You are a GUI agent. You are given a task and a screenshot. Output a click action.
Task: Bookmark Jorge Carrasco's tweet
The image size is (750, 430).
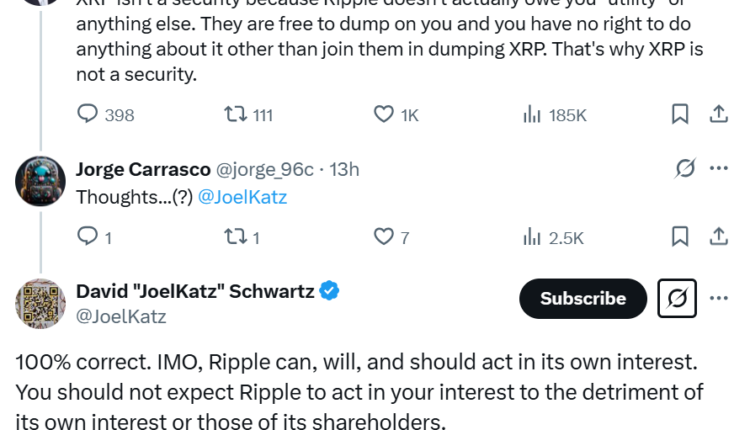pyautogui.click(x=680, y=237)
